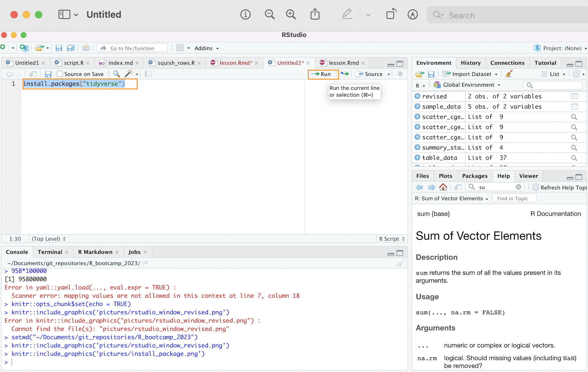Open the History tab
The height and width of the screenshot is (372, 588).
click(470, 63)
